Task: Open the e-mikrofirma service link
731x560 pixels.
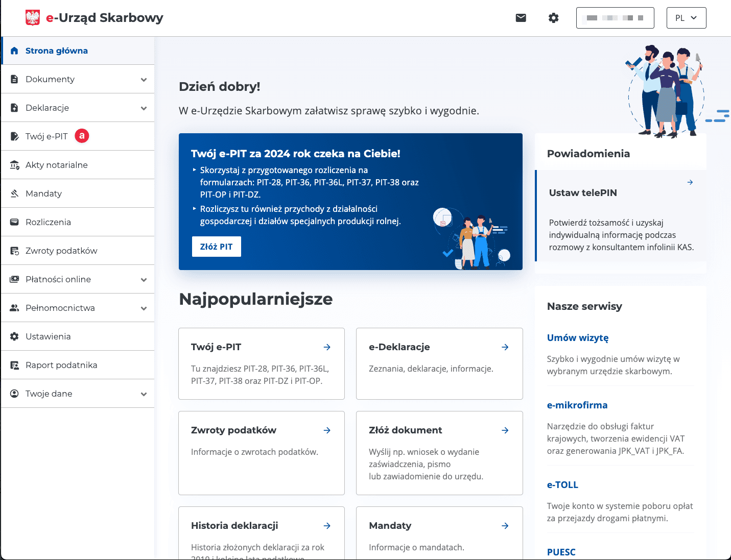Action: (577, 405)
